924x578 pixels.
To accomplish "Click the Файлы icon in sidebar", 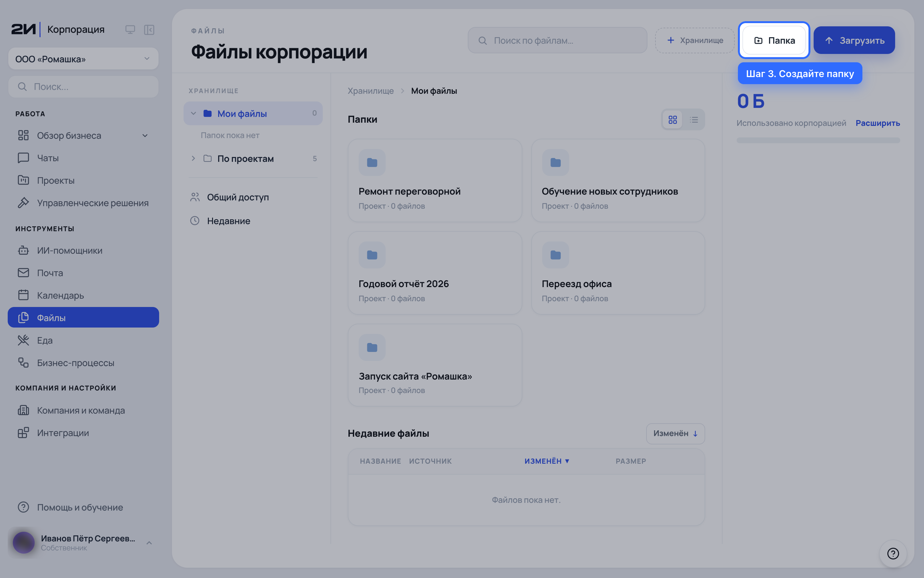I will pyautogui.click(x=23, y=318).
